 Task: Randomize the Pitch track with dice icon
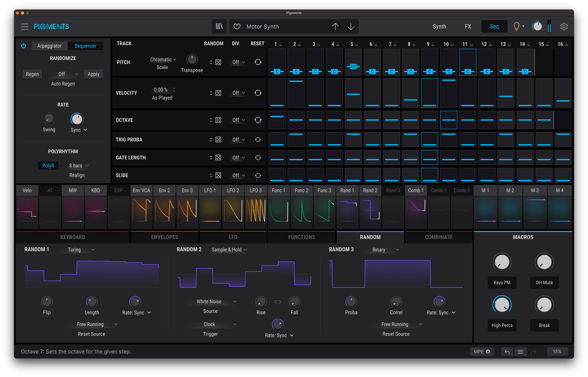[x=218, y=62]
